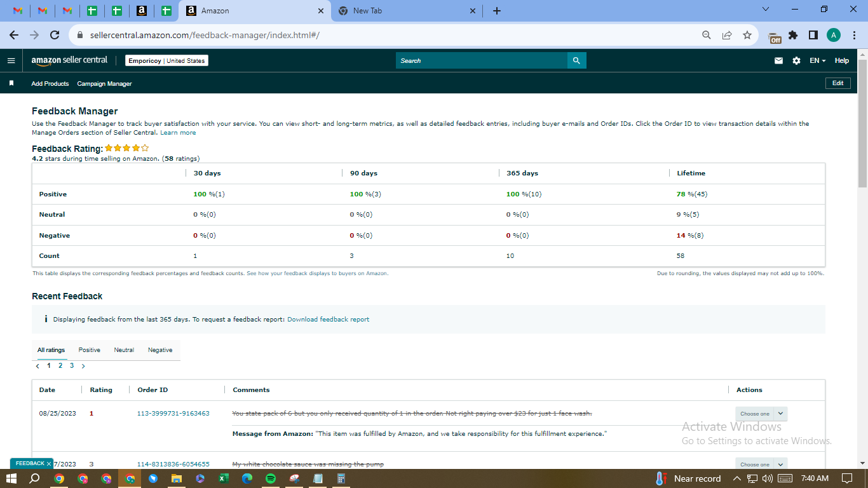868x488 pixels.
Task: Open the Chrome extensions puzzle icon
Action: click(x=793, y=35)
